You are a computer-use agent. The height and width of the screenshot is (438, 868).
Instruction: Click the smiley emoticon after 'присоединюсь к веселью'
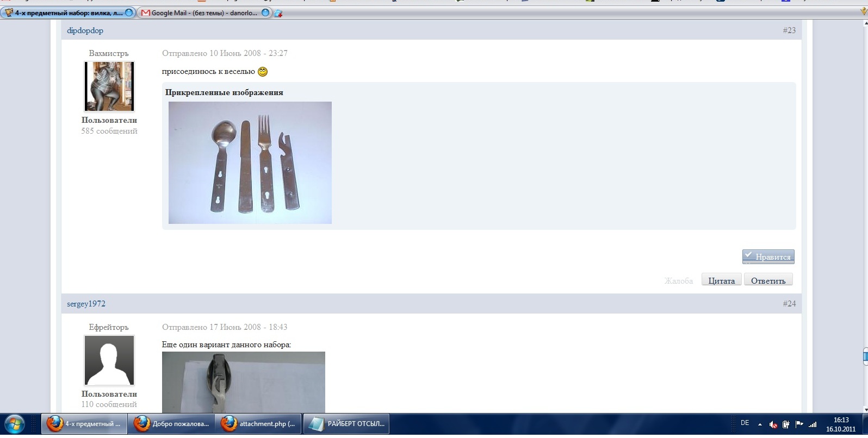click(263, 72)
